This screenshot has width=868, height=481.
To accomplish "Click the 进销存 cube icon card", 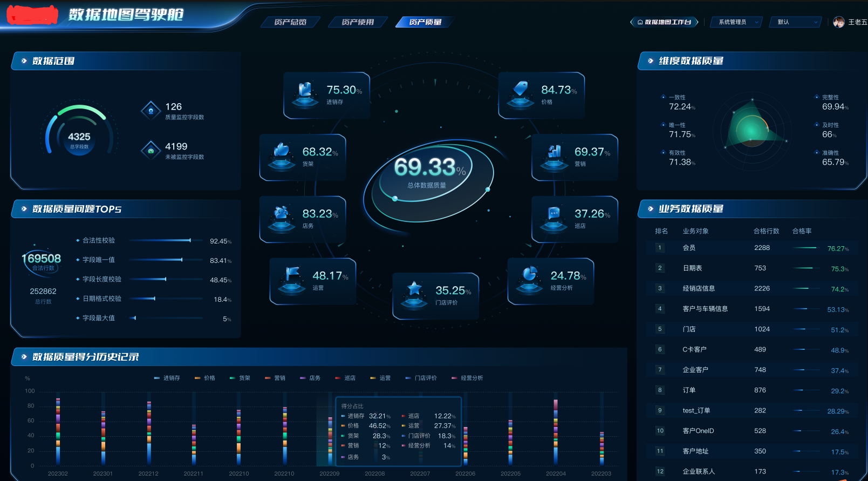I will tap(326, 96).
